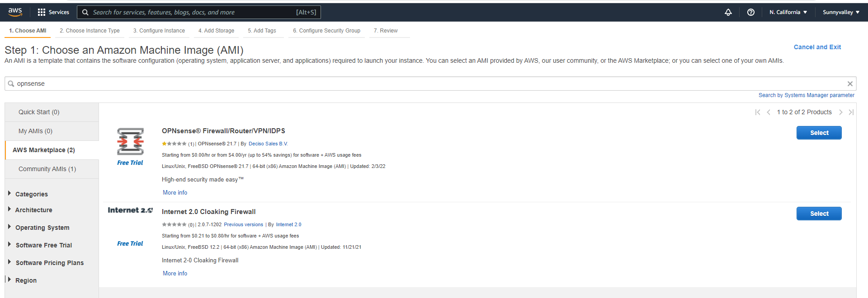This screenshot has height=298, width=868.
Task: Open Quick Start AMI list
Action: [x=52, y=112]
